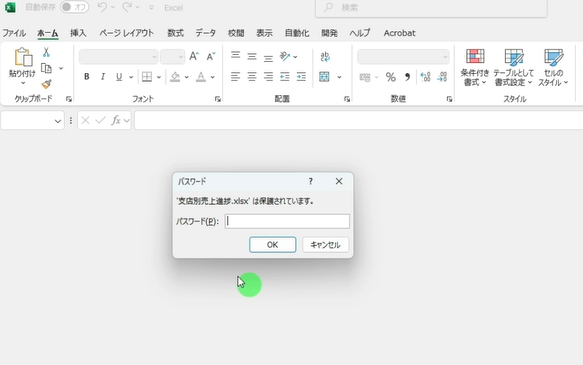Open the ページ レイアウト tab
583x365 pixels.
tap(126, 33)
